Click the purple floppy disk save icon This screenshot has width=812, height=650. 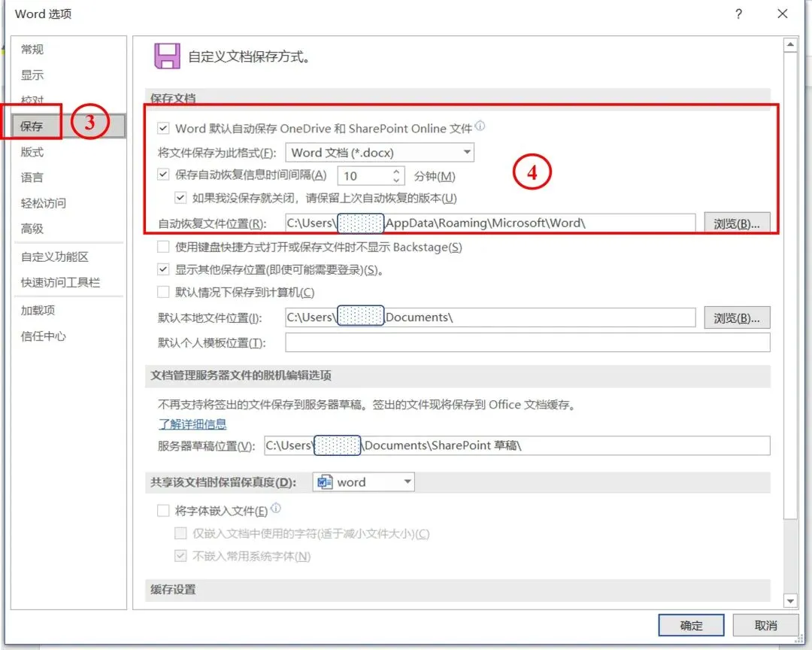point(167,56)
